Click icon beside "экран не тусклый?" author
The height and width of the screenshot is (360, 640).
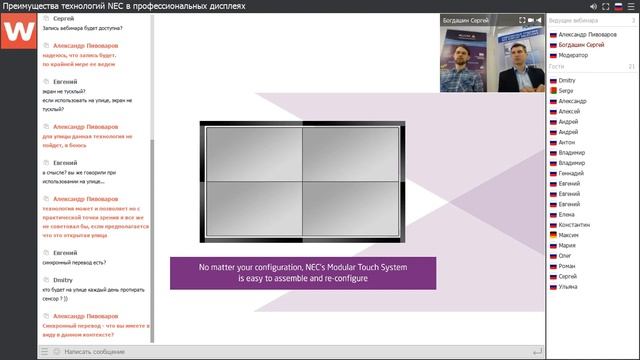46,82
